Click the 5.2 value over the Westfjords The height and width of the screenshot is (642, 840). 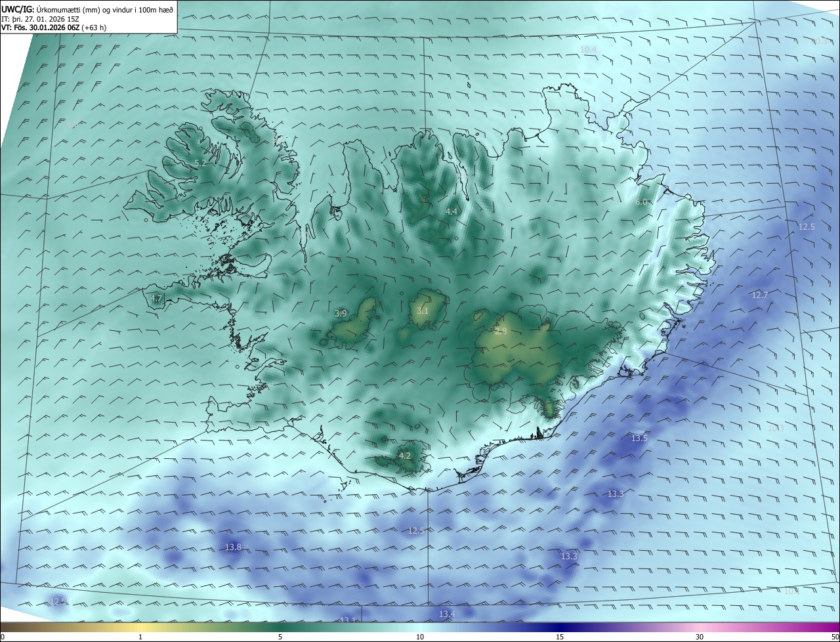pyautogui.click(x=201, y=163)
